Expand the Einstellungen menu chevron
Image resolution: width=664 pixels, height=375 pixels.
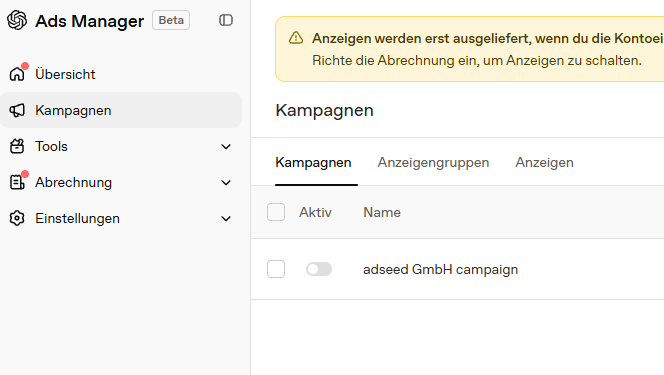tap(226, 219)
